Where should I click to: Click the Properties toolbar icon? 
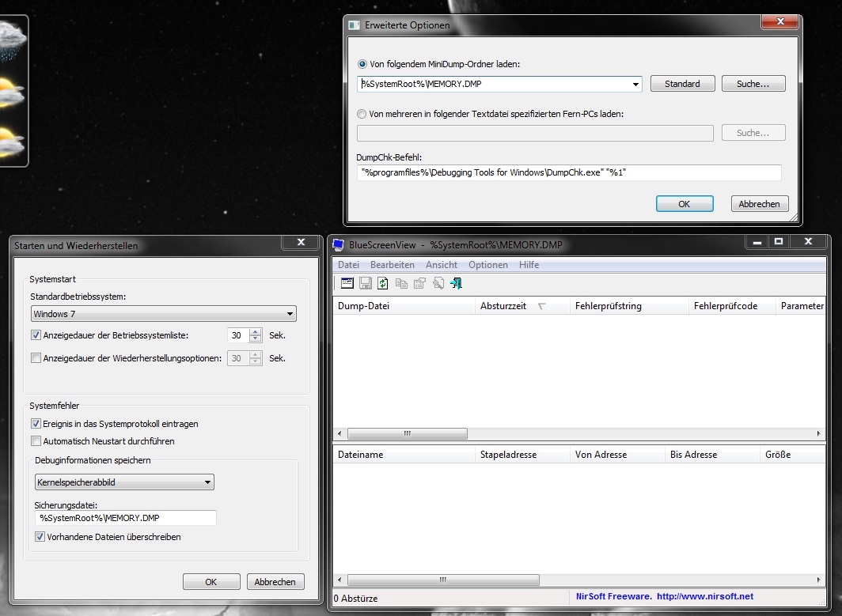(419, 283)
